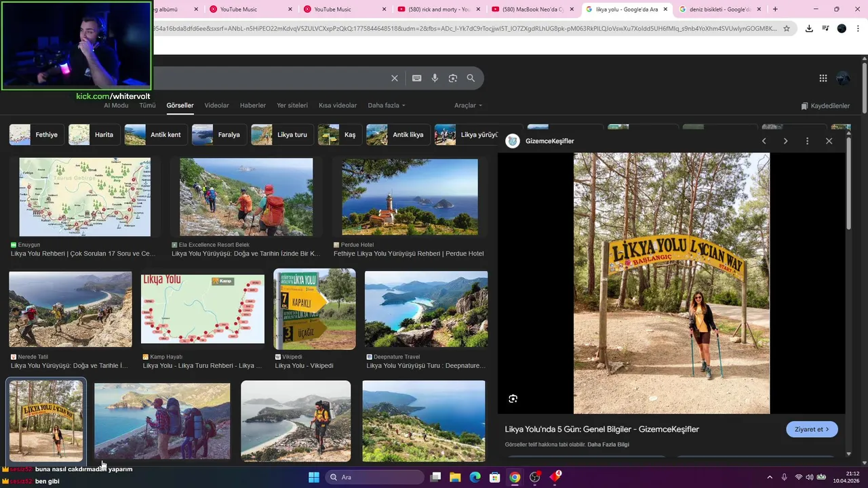Image resolution: width=868 pixels, height=488 pixels.
Task: Search Windows with the Ara taskbar box
Action: [x=375, y=477]
